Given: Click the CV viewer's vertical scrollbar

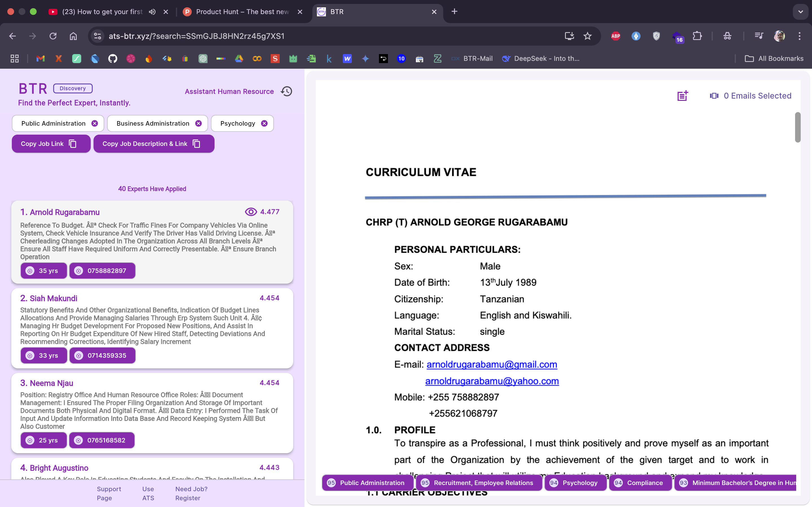Looking at the screenshot, I should tap(798, 127).
